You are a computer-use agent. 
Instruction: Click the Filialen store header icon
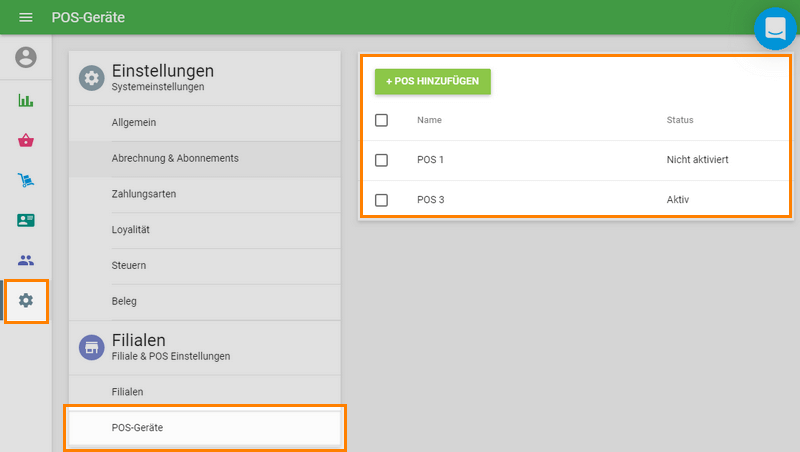pyautogui.click(x=91, y=347)
